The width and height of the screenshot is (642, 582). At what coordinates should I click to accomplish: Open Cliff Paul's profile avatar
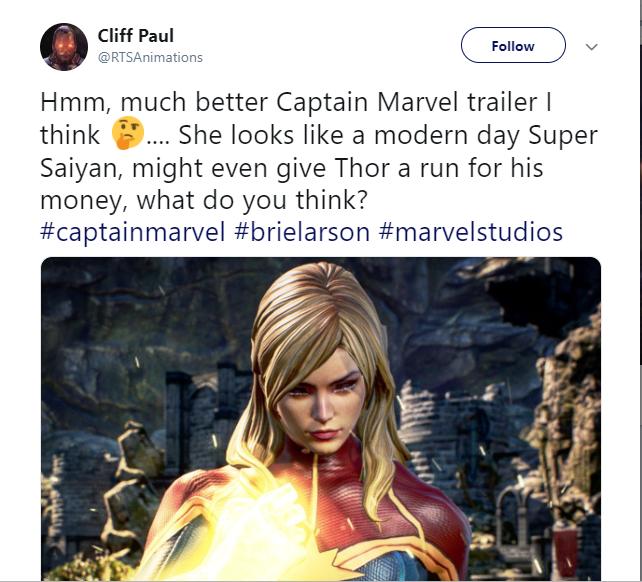tap(64, 47)
